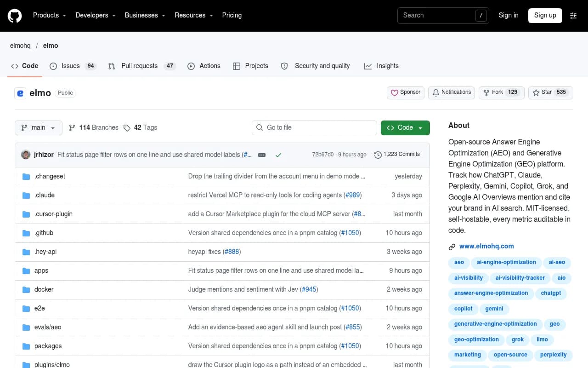Open the .github folder

point(44,233)
